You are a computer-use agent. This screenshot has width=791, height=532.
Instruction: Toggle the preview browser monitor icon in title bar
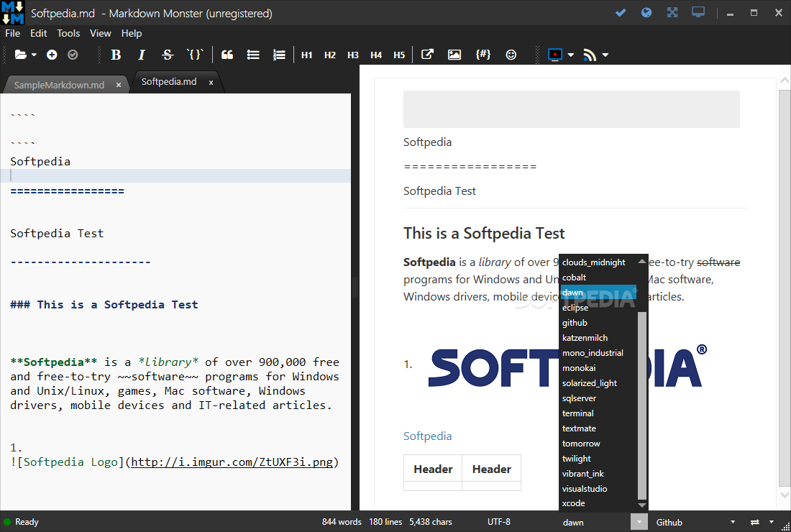coord(698,12)
